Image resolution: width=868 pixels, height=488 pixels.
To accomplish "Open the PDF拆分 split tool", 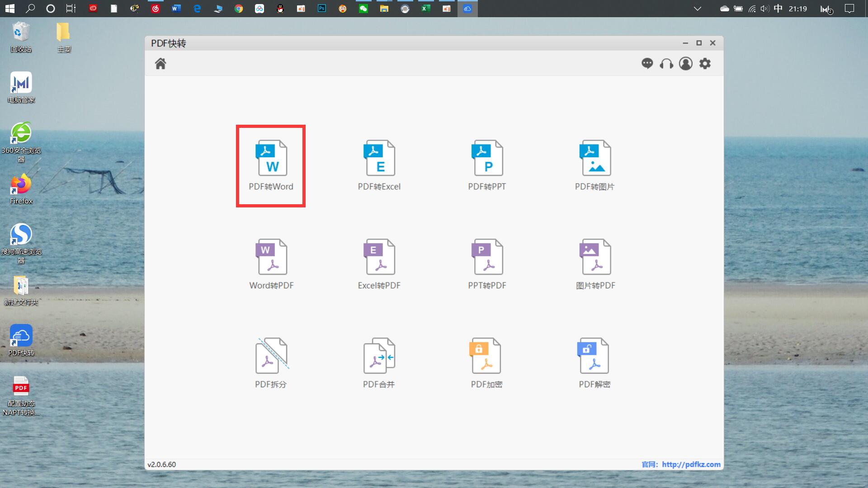I will click(x=271, y=363).
